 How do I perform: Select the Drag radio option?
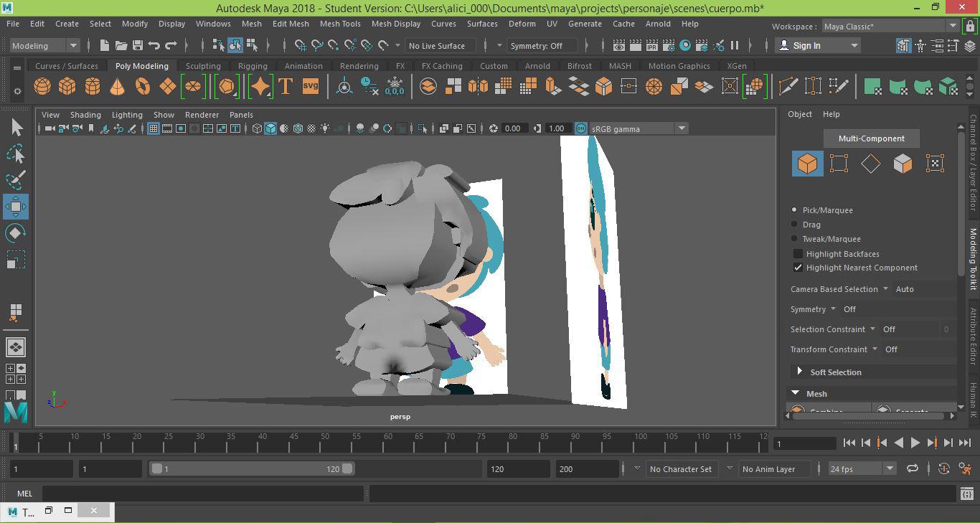(x=794, y=225)
